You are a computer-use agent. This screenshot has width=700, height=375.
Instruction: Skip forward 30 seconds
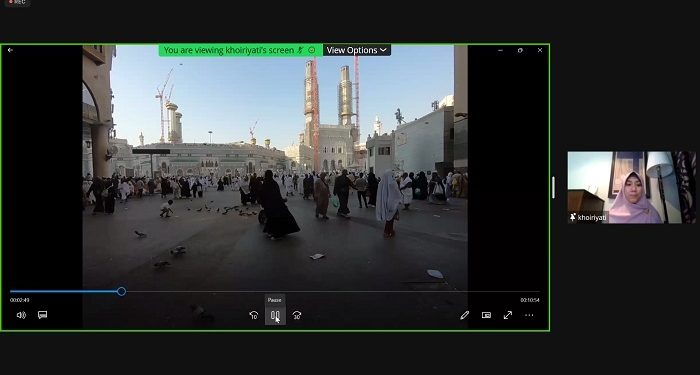coord(297,315)
